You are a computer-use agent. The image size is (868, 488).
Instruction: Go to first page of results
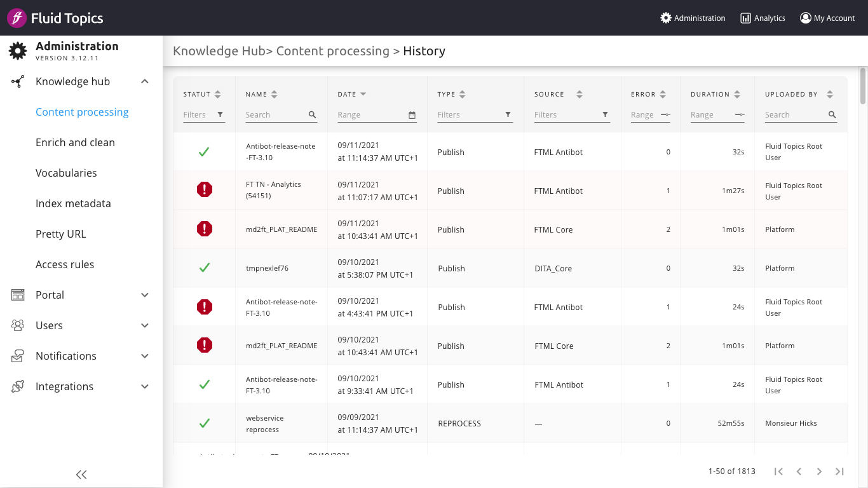tap(778, 471)
